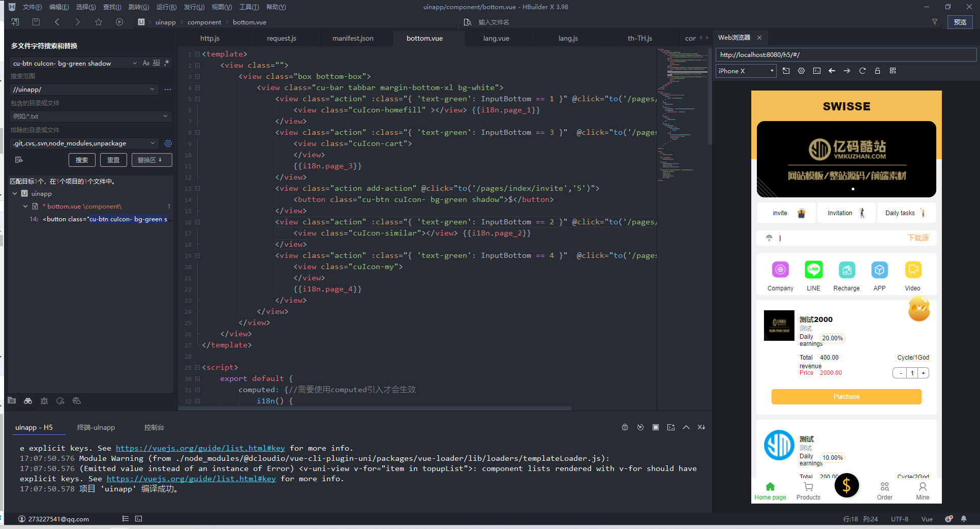
Task: Open project manager folder icon in sidebar
Action: [x=12, y=401]
